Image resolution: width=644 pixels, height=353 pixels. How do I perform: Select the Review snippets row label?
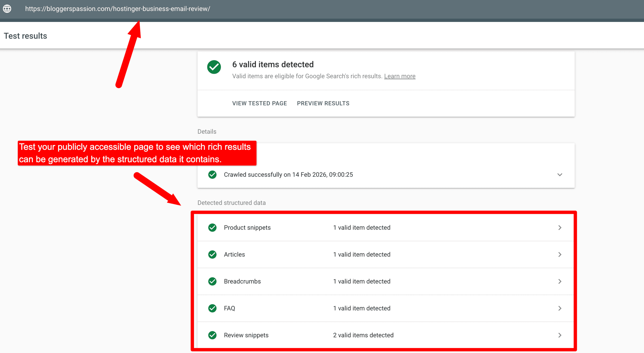pos(246,335)
